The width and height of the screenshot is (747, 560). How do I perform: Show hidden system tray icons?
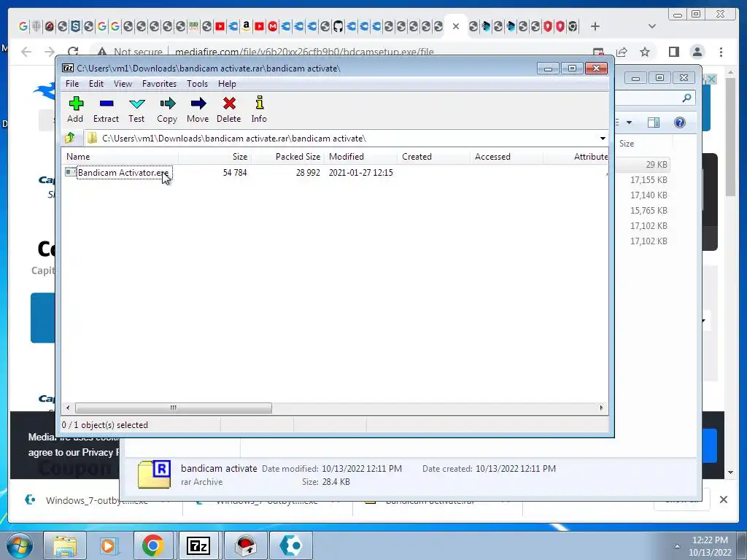[x=677, y=546]
